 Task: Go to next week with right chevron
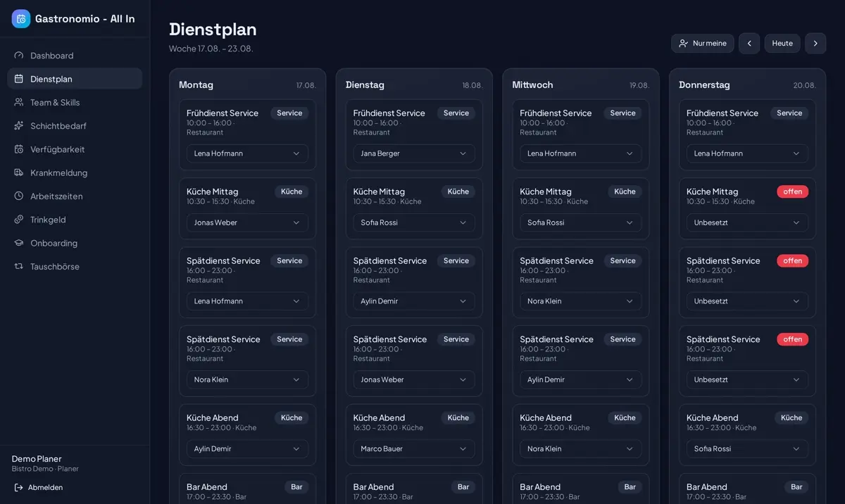click(815, 44)
